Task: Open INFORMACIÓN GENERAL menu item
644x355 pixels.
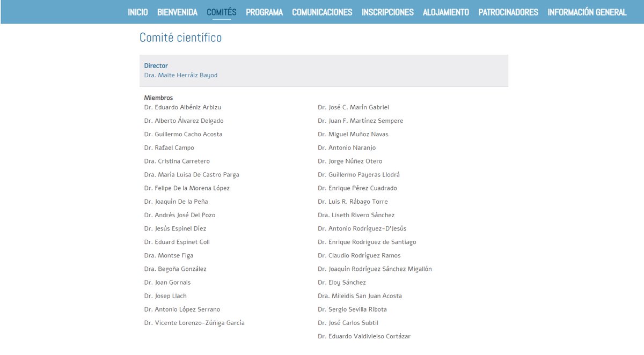Action: coord(587,12)
